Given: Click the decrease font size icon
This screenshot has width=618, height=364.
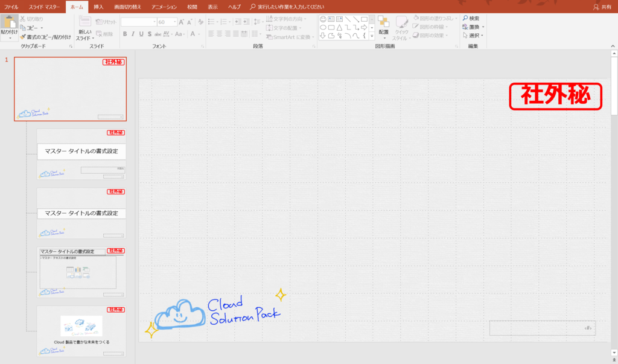Looking at the screenshot, I should point(190,22).
